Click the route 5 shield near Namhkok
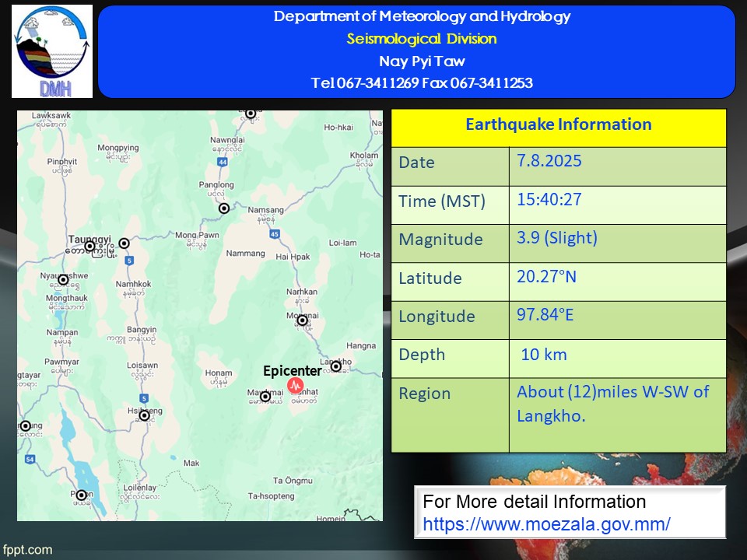The image size is (747, 560). click(x=129, y=261)
